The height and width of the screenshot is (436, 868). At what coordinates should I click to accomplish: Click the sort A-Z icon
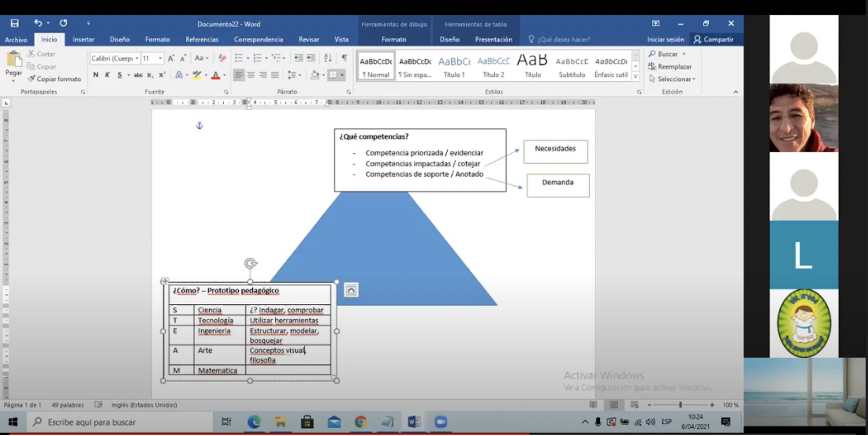coord(328,58)
